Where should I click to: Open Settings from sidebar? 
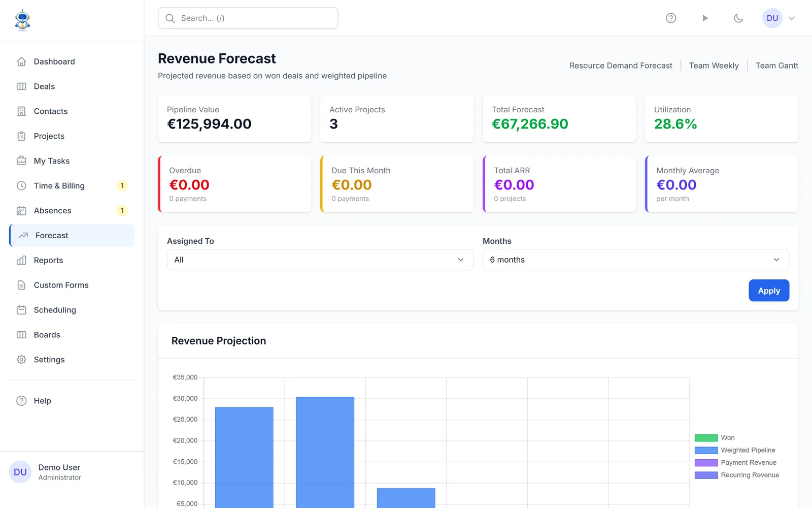[72, 360]
